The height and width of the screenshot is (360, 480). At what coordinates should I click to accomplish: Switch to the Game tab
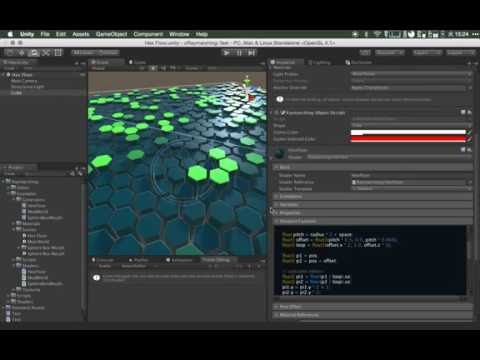click(137, 62)
